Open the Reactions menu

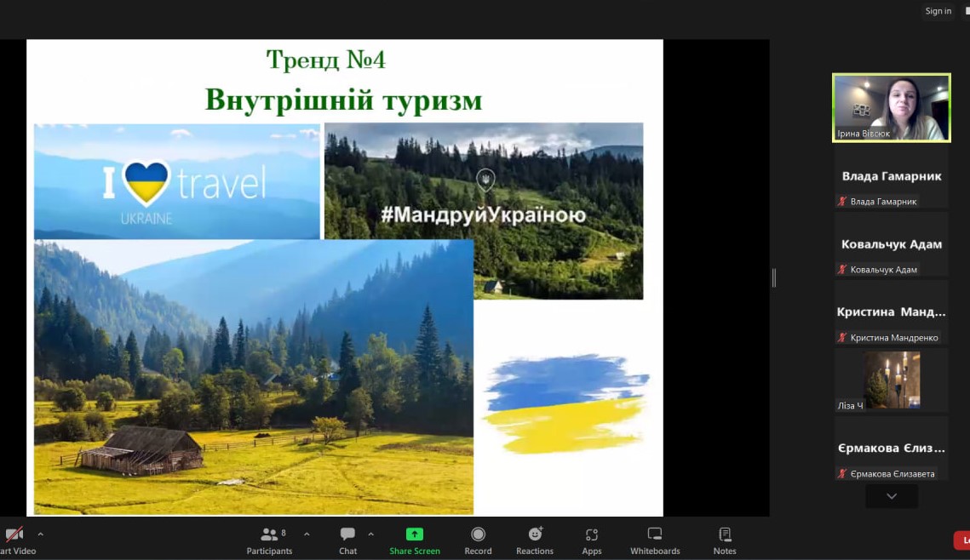[535, 534]
